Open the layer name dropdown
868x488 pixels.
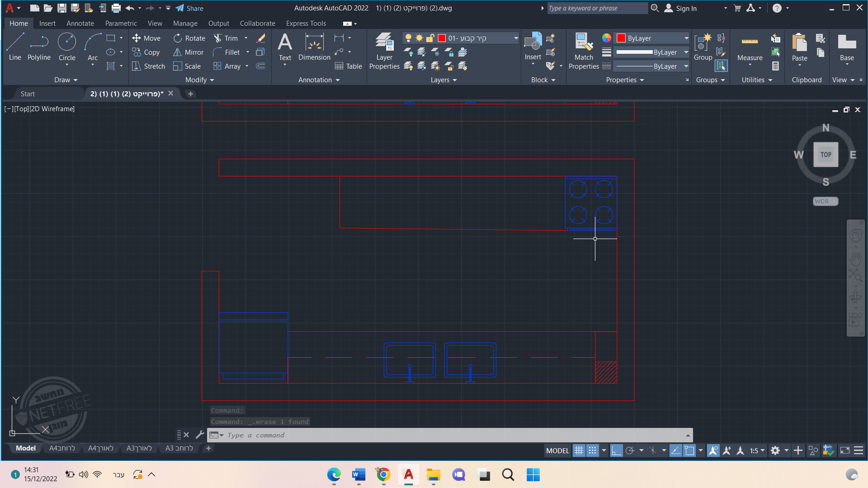pos(515,38)
